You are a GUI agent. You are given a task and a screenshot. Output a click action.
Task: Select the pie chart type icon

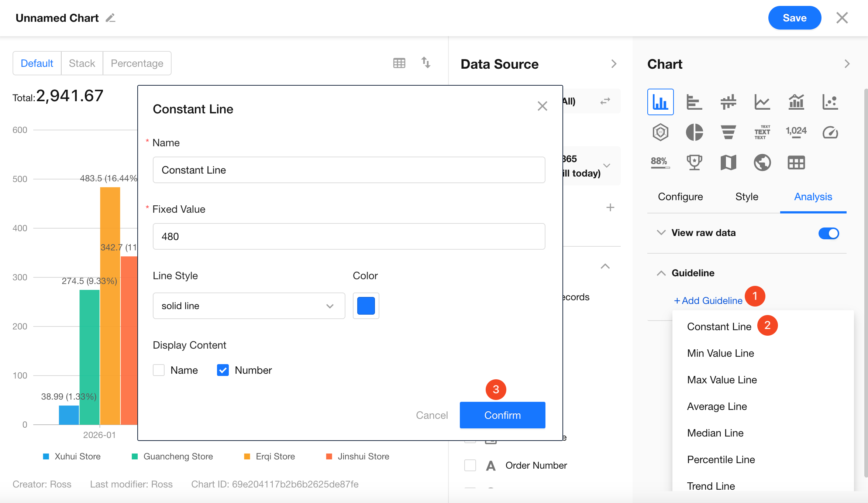click(x=694, y=132)
